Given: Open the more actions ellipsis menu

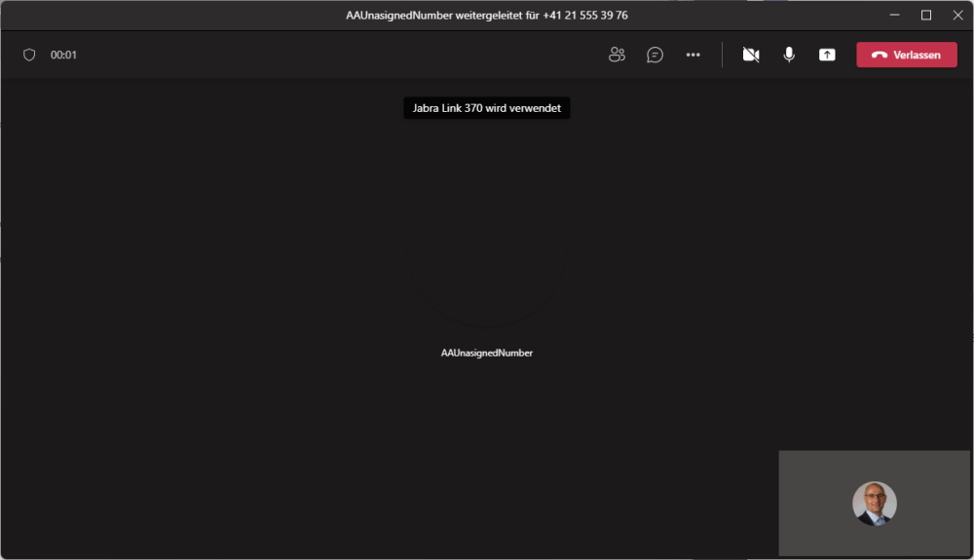Looking at the screenshot, I should point(693,55).
